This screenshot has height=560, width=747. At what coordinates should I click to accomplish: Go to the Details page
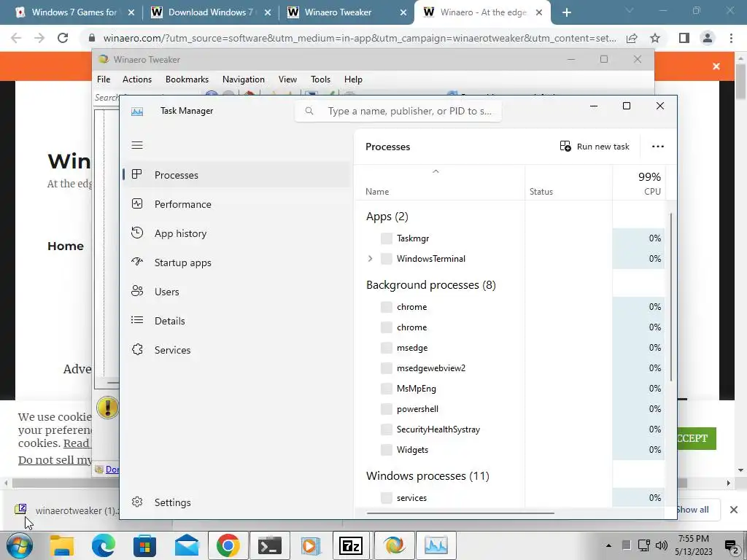[x=236, y=321]
